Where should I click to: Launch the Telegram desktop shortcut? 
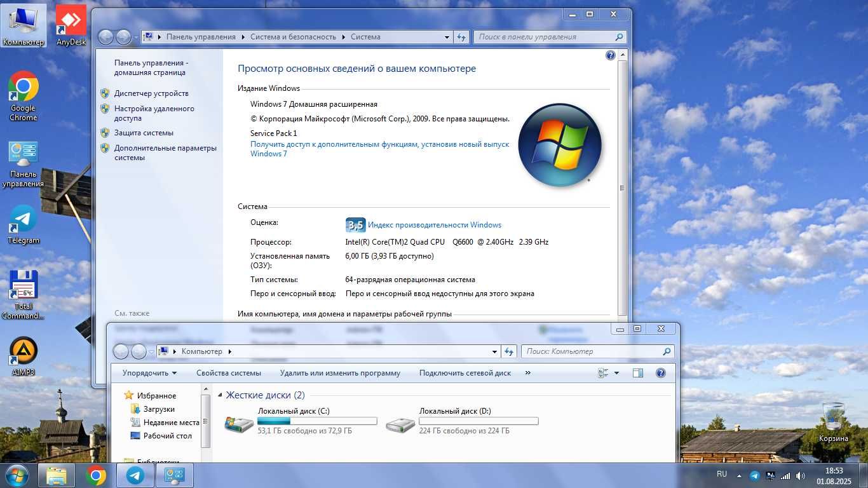coord(24,225)
